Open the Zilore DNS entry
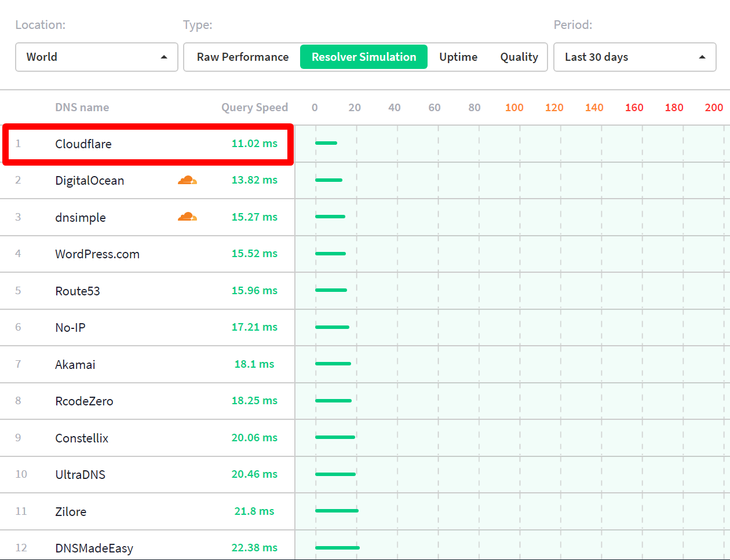The width and height of the screenshot is (730, 560). 71,511
